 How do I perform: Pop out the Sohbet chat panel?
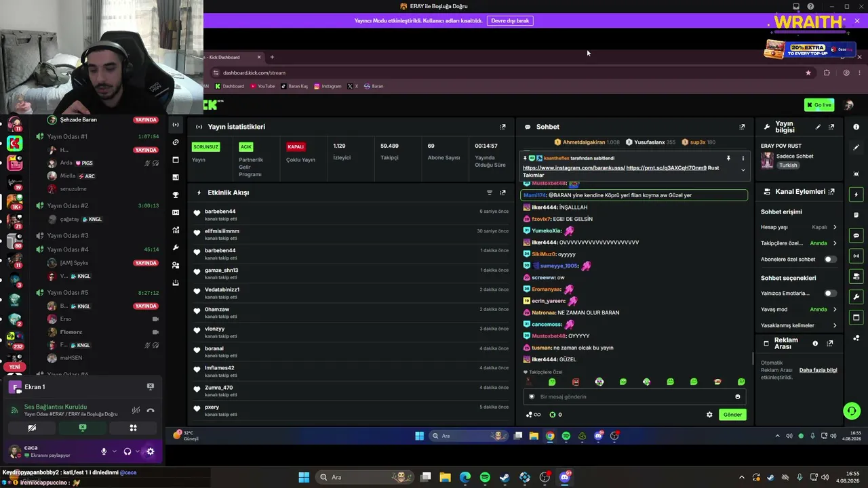pyautogui.click(x=742, y=127)
